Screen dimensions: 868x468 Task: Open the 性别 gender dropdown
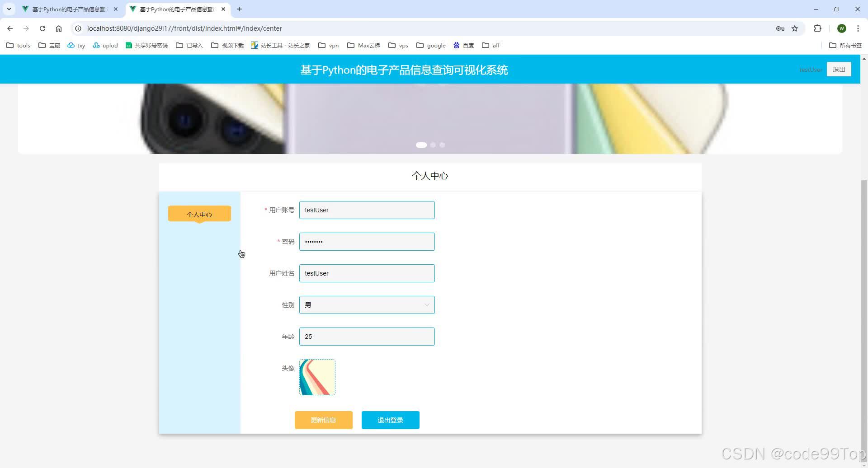point(367,304)
